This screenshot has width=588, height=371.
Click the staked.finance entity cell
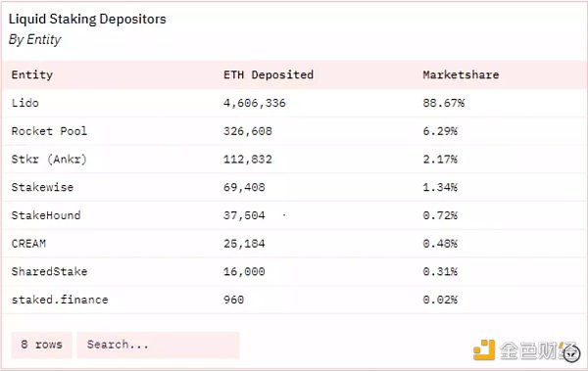[x=60, y=300]
